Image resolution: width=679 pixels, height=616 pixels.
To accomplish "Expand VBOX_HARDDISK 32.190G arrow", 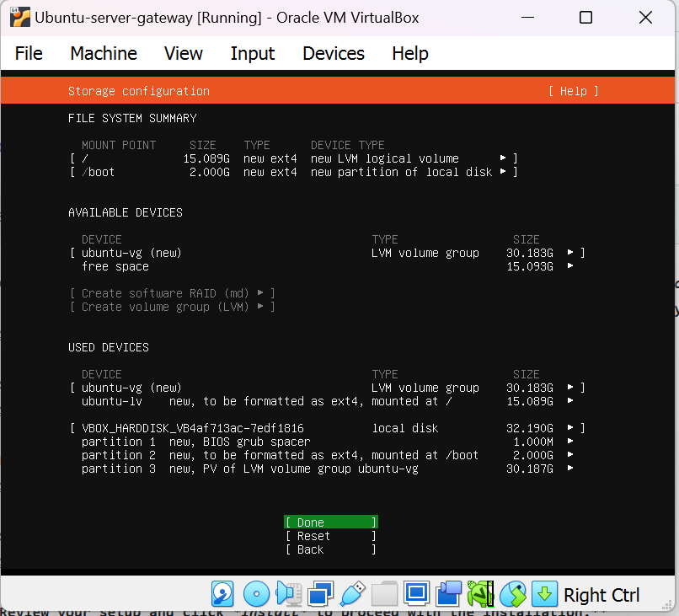I will pyautogui.click(x=570, y=427).
